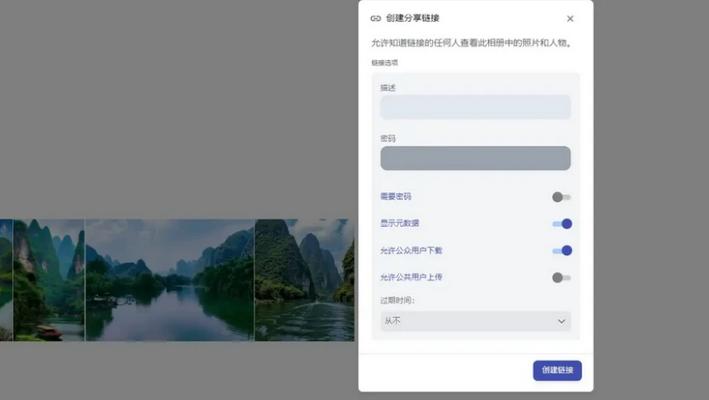This screenshot has height=400, width=709.
Task: Click the 描述 label above first field
Action: point(388,88)
